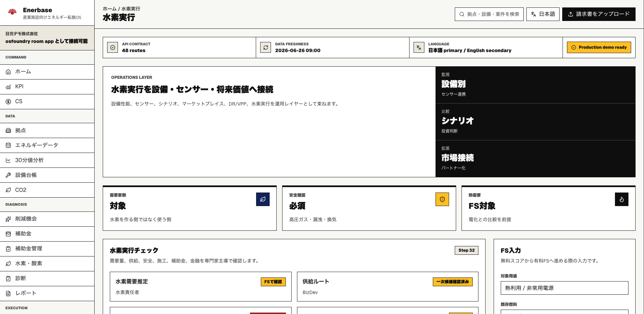Screen dimensions: 644x314
Task: Click the language translate icon in status bar
Action: tap(419, 47)
